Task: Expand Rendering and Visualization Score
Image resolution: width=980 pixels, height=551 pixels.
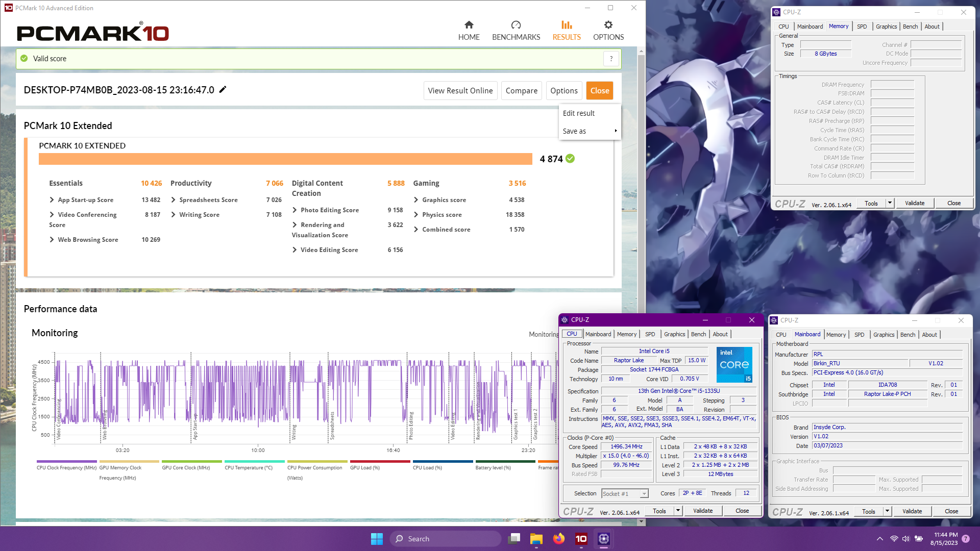Action: coord(295,225)
